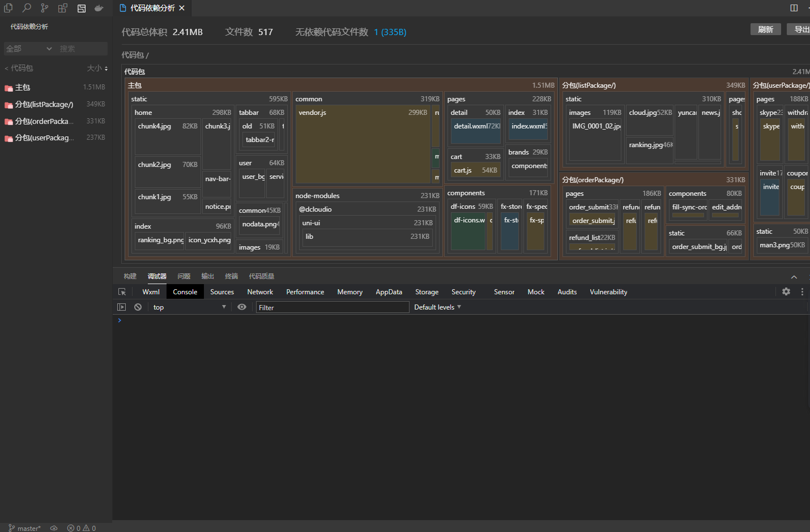Click the save layout icon
This screenshot has height=532, width=810.
tap(82, 8)
